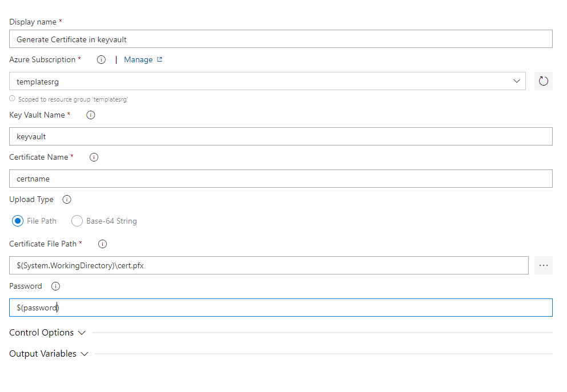Open the templatesrg subscription dropdown

click(x=267, y=81)
